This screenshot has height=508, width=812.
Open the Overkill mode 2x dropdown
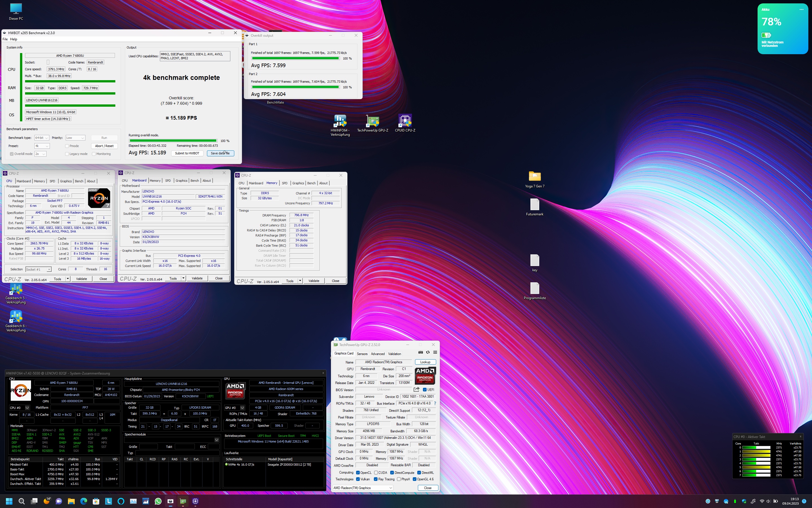click(40, 154)
